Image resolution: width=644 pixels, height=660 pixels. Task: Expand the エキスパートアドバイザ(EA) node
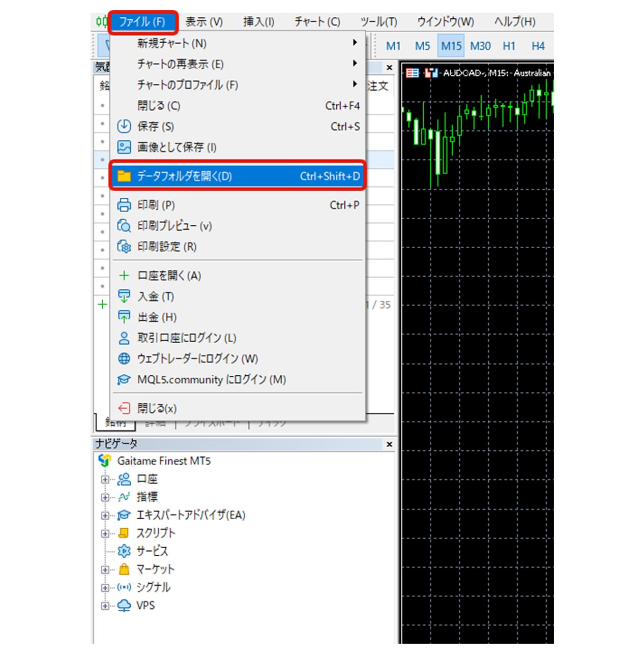(105, 516)
